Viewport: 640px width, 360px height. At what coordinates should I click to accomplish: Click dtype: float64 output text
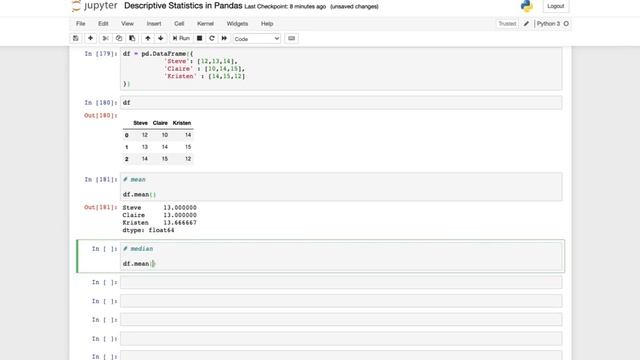coord(148,230)
